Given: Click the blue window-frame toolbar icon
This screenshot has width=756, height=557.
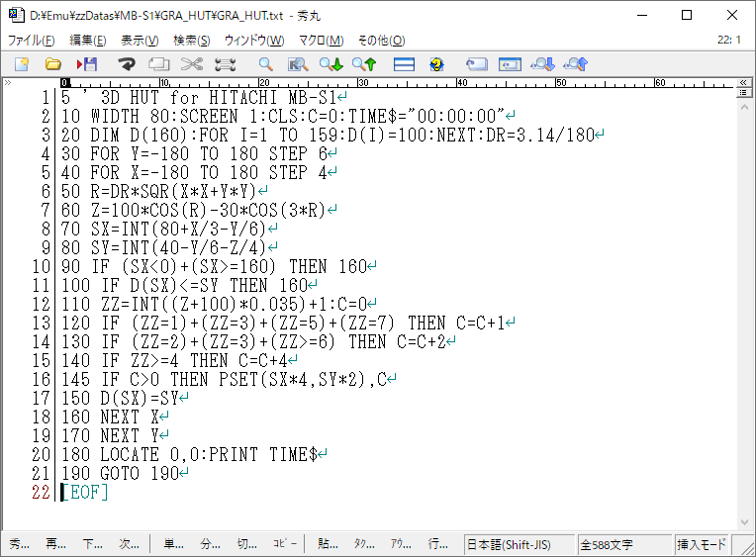Looking at the screenshot, I should (x=510, y=64).
